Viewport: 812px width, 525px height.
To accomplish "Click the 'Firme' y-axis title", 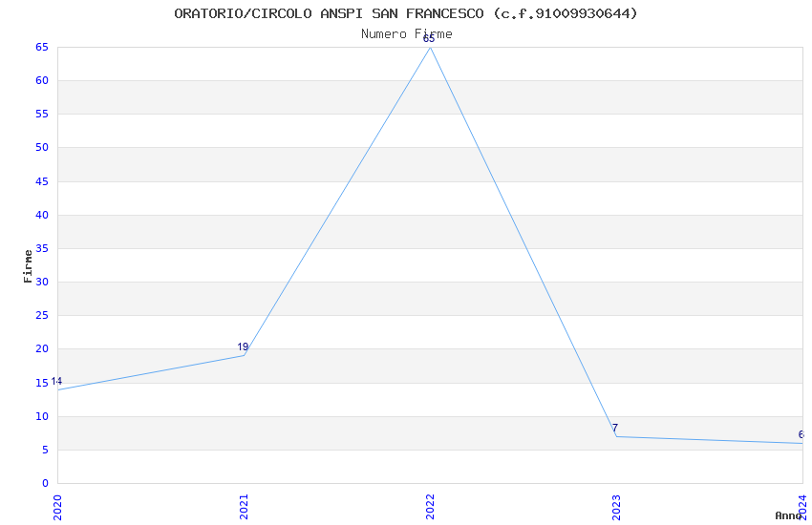I will (28, 266).
